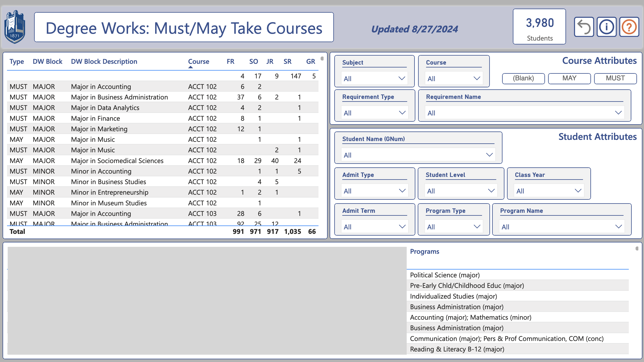Select Political Science (major) program row
644x362 pixels.
(445, 275)
